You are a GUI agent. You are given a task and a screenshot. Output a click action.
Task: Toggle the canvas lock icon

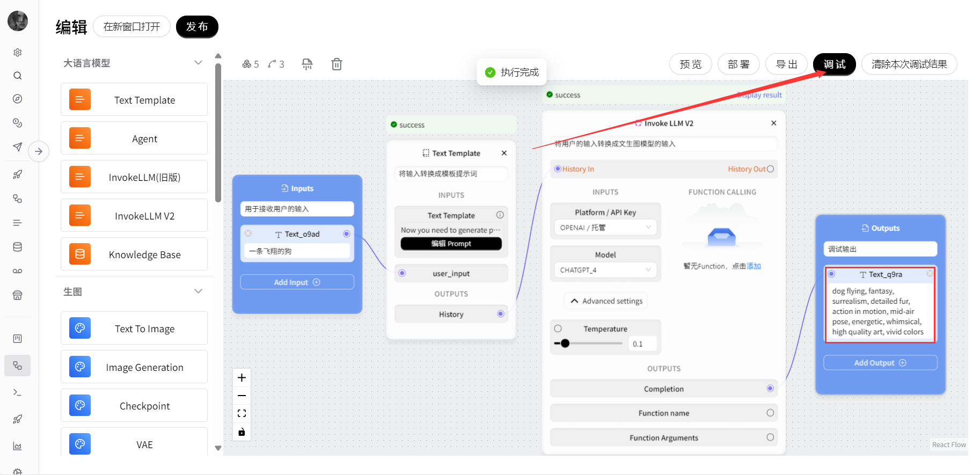(242, 432)
